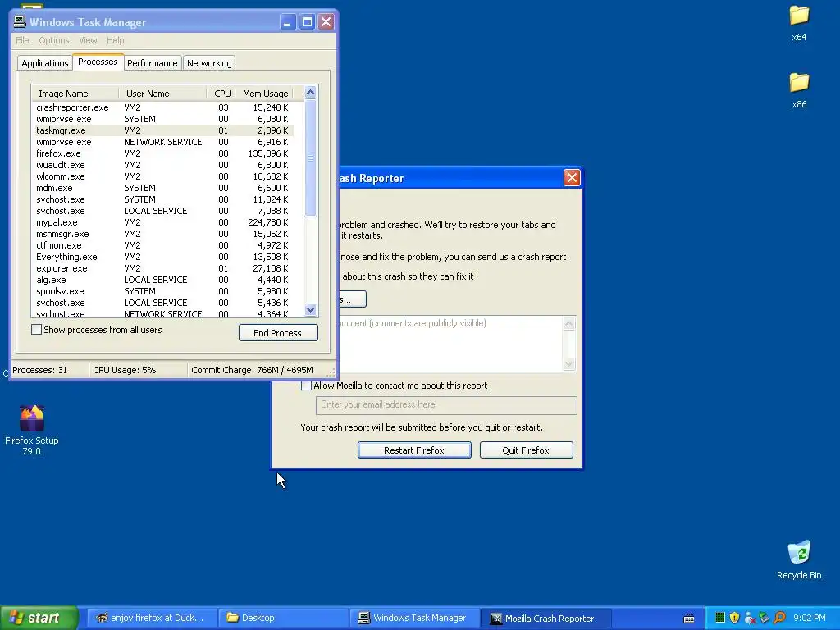Viewport: 840px width, 630px height.
Task: Select Everything.exe process row
Action: pyautogui.click(x=162, y=257)
